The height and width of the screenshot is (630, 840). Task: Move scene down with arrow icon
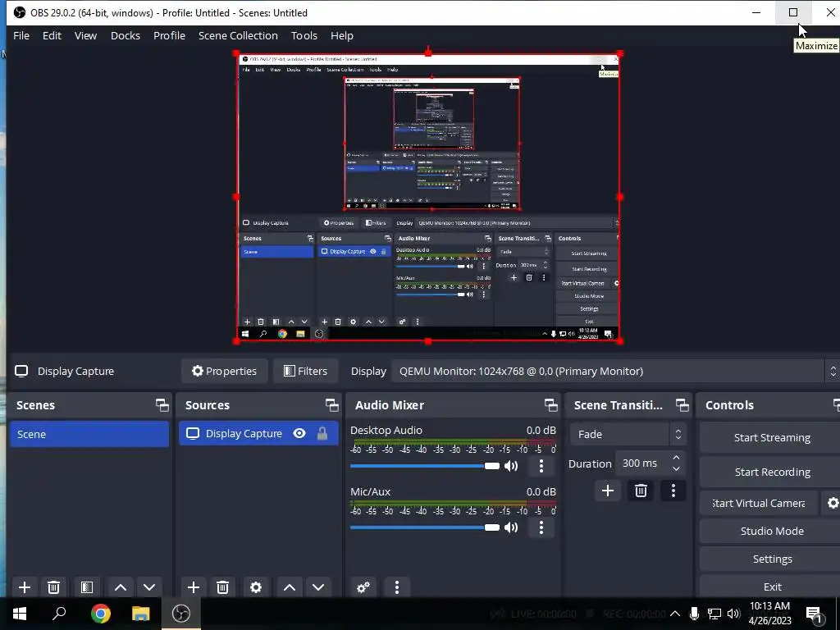pyautogui.click(x=149, y=587)
